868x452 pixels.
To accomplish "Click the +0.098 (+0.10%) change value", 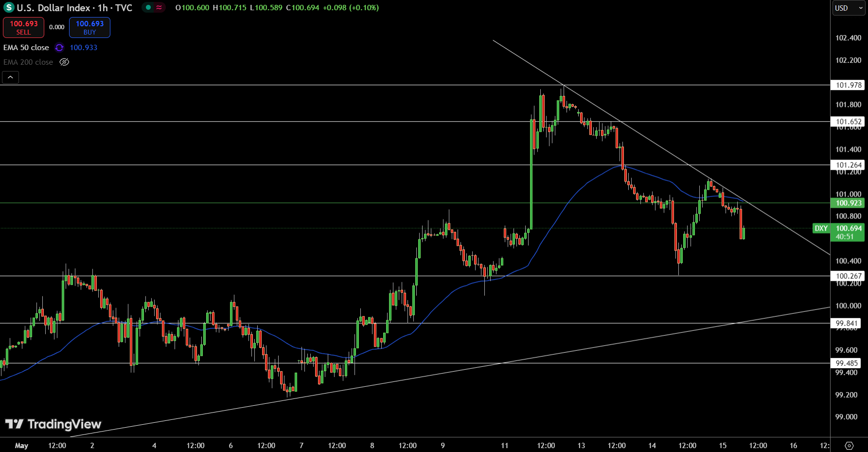I will pos(350,8).
